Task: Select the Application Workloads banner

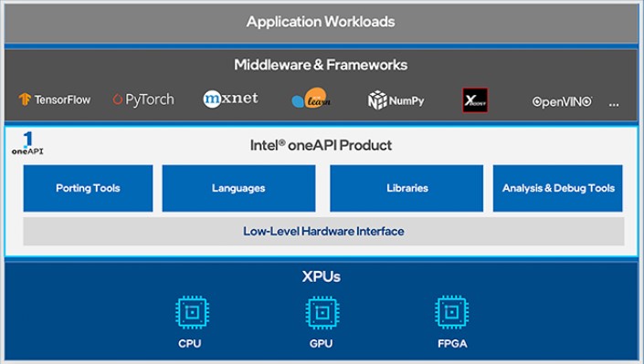Action: (x=321, y=23)
